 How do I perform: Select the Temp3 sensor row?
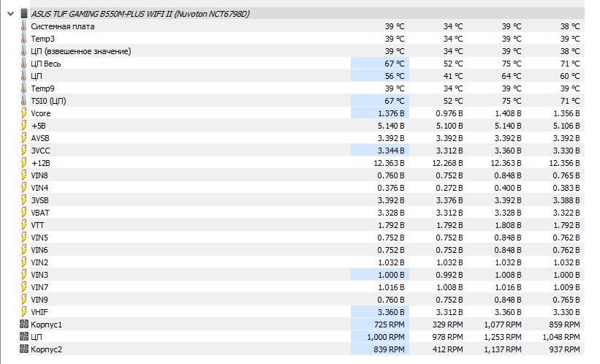42,39
